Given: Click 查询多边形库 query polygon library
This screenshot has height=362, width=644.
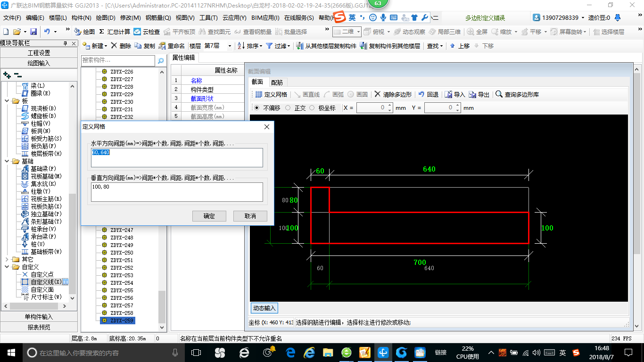Looking at the screenshot, I should (x=517, y=94).
